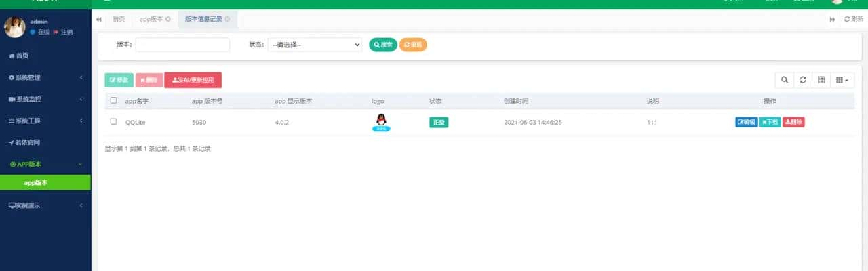Open the columns grid dropdown
This screenshot has height=271, width=868.
[842, 80]
